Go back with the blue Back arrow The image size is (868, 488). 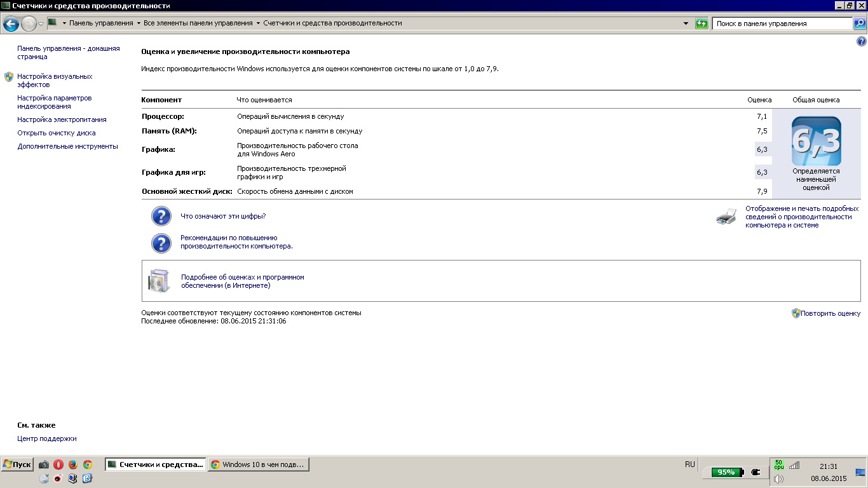click(x=10, y=24)
